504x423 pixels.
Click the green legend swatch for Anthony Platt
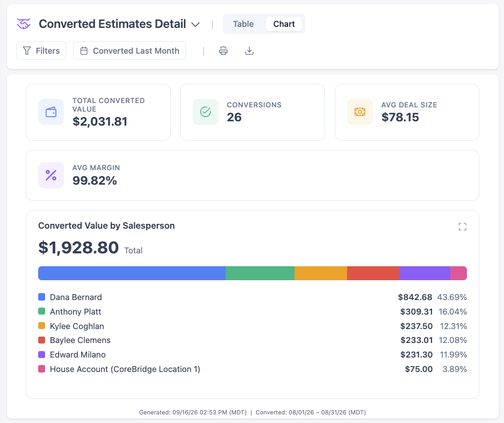(x=42, y=311)
